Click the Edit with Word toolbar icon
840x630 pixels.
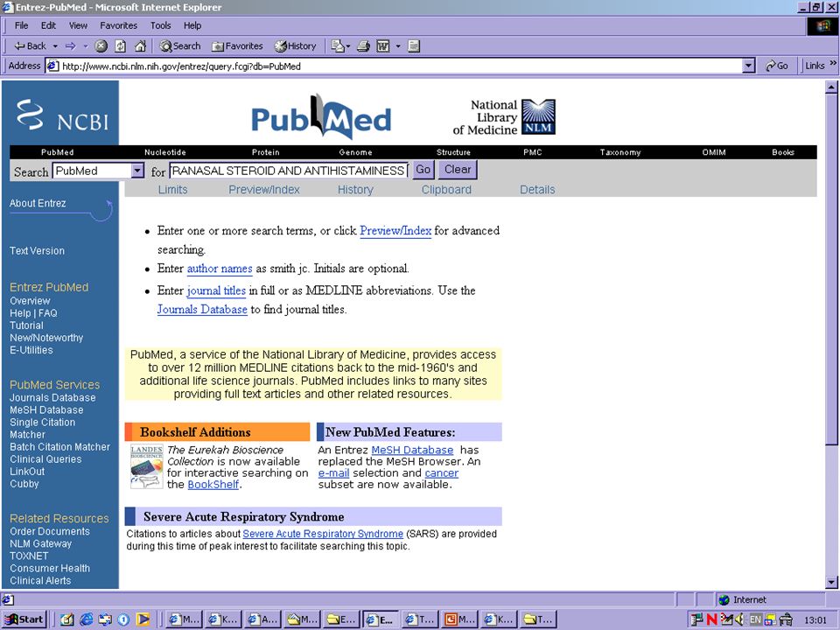[383, 46]
